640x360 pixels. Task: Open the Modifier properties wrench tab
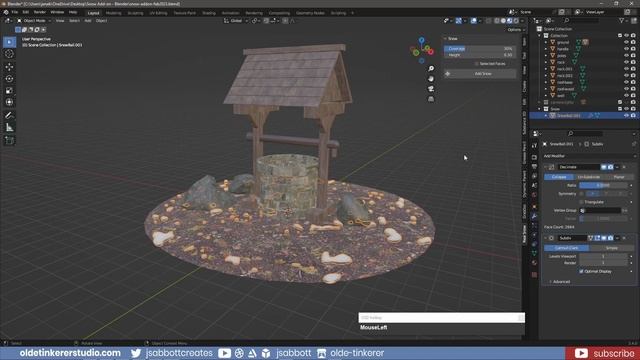(534, 216)
